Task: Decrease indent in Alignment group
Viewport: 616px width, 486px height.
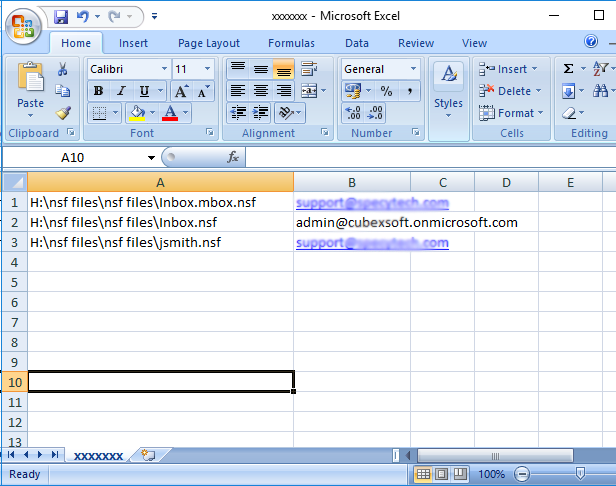Action: point(238,113)
